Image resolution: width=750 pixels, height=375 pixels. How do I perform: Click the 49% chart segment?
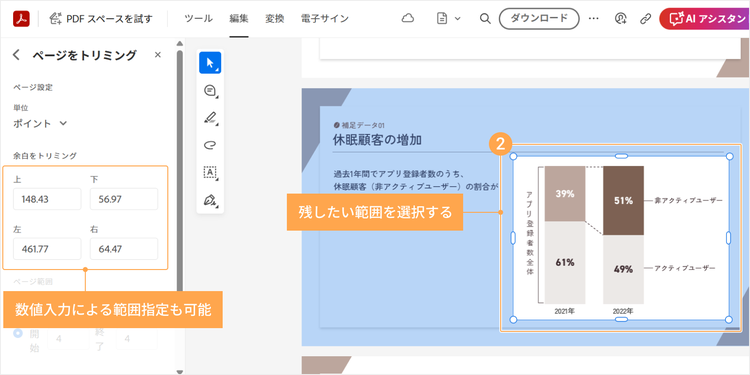(x=623, y=269)
